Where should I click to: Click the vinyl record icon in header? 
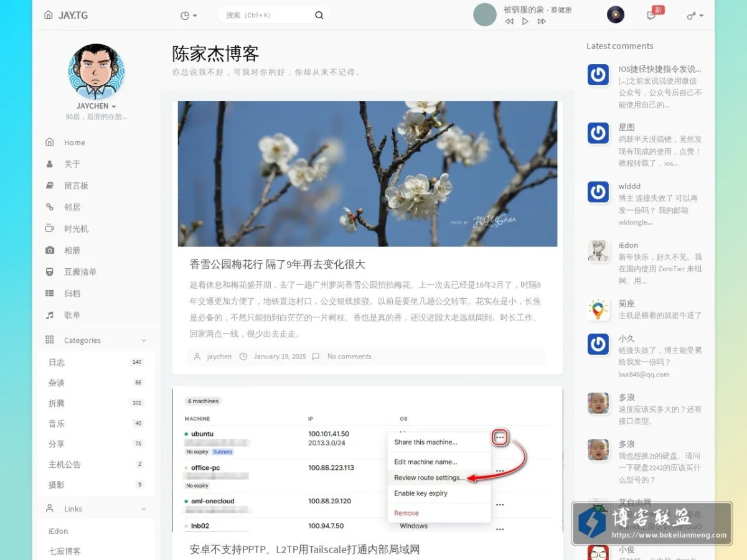click(x=616, y=15)
